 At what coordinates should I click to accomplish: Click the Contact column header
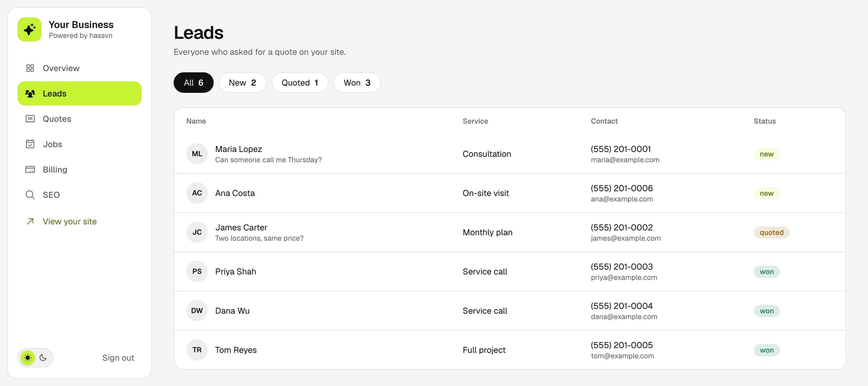coord(604,121)
